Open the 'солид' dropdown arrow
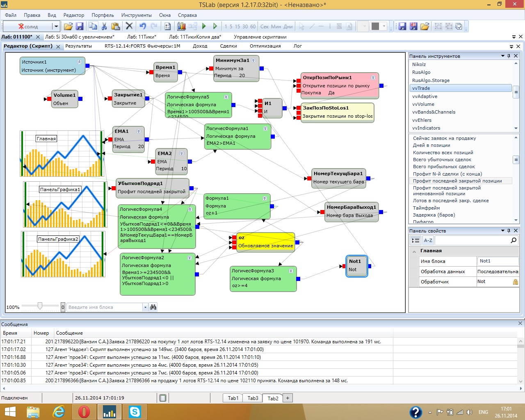Viewport: 525px width, 420px height. coord(56,26)
